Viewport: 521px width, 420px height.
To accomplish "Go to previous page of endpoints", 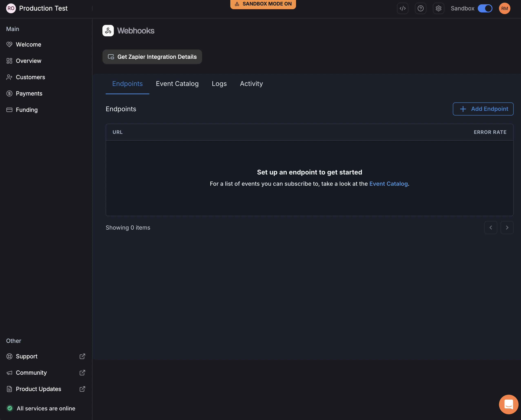I will point(491,228).
